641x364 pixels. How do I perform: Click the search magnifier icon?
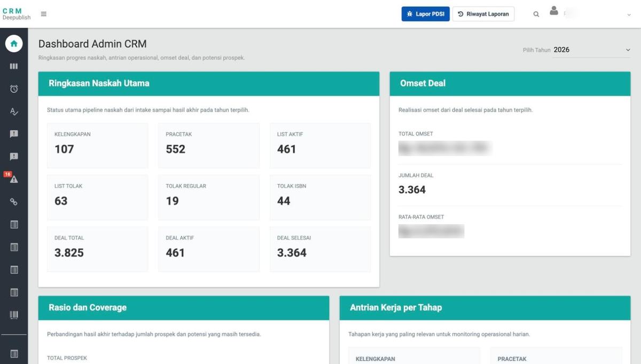coord(536,14)
